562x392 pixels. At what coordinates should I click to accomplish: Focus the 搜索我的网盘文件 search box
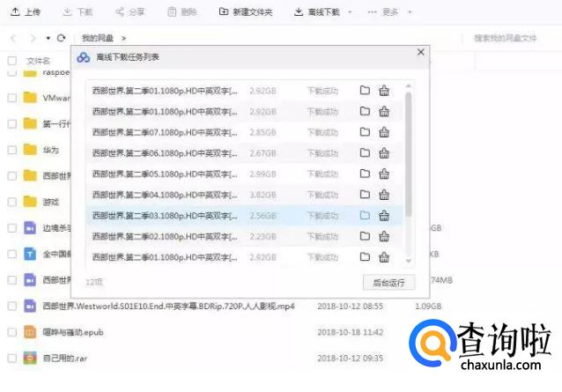pyautogui.click(x=506, y=38)
